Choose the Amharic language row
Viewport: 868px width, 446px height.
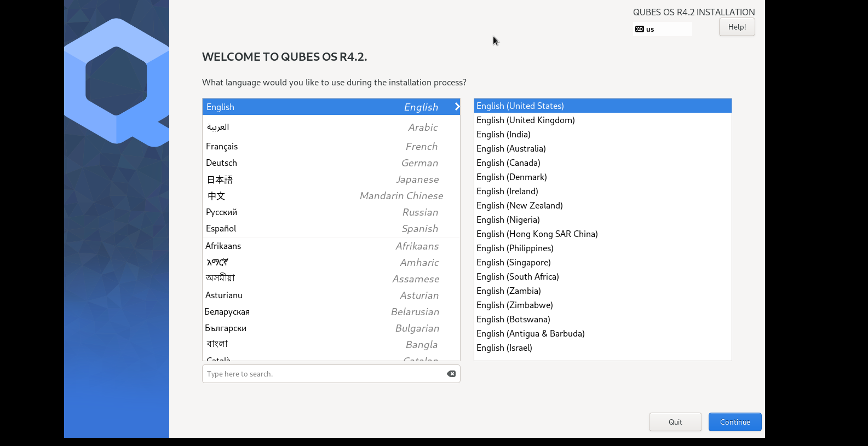pyautogui.click(x=331, y=263)
